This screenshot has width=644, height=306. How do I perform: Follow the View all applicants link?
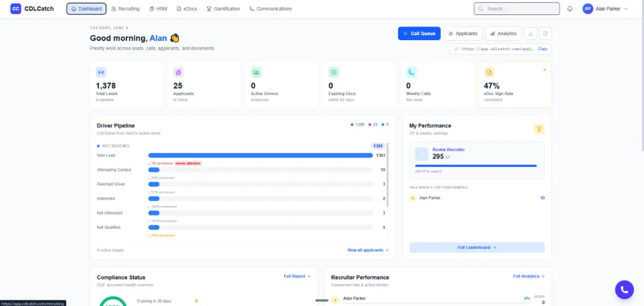pos(367,250)
